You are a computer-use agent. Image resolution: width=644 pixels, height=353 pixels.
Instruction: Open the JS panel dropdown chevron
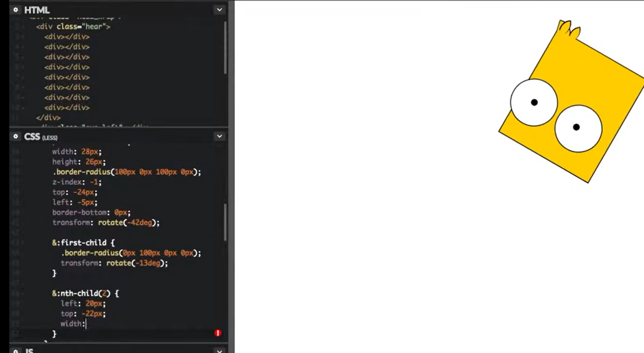(x=219, y=351)
